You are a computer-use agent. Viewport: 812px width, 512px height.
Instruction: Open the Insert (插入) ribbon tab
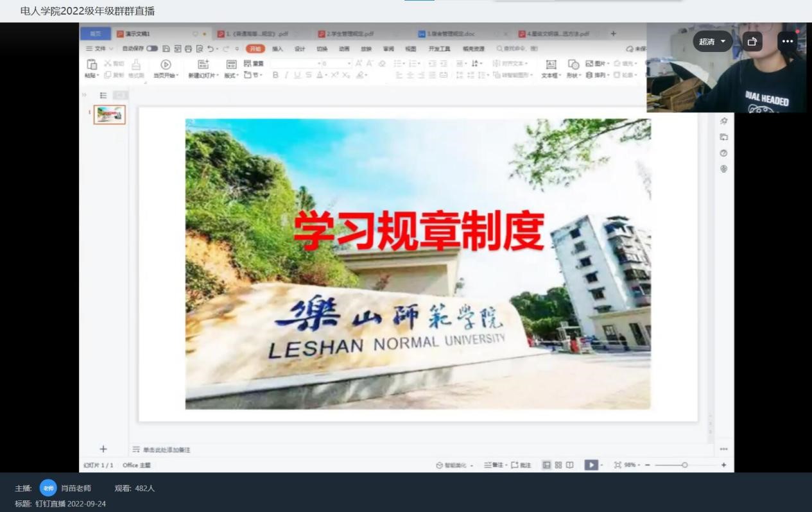click(277, 49)
